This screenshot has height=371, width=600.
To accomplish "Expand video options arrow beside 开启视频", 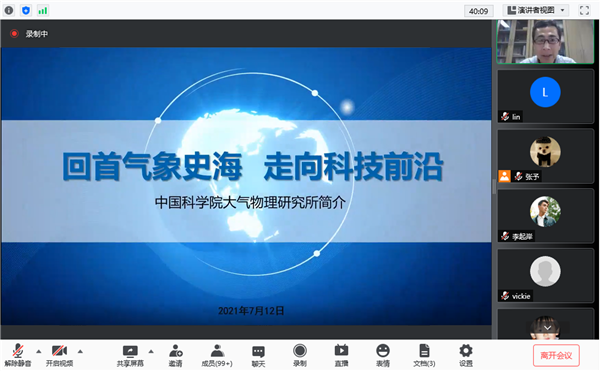I will [80, 351].
